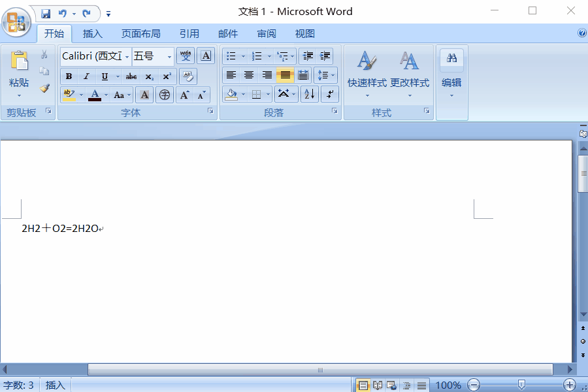Cut selection with the scissors icon
Image resolution: width=588 pixels, height=392 pixels.
pos(44,55)
